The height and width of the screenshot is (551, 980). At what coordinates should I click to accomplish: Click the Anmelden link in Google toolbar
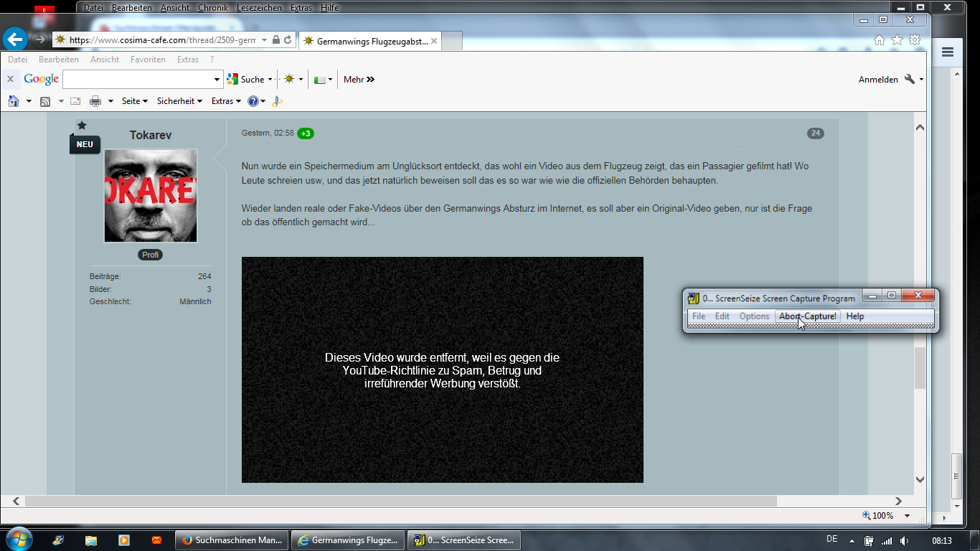click(878, 80)
